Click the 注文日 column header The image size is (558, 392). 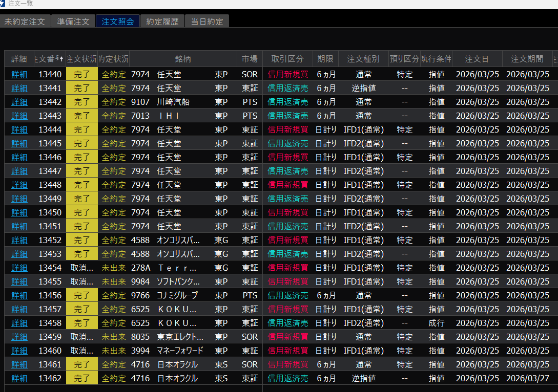(x=477, y=59)
